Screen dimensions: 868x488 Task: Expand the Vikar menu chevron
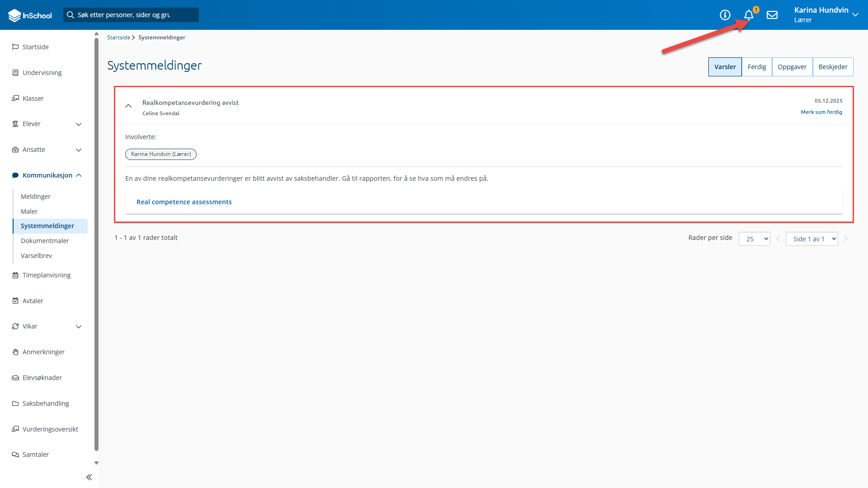(79, 327)
